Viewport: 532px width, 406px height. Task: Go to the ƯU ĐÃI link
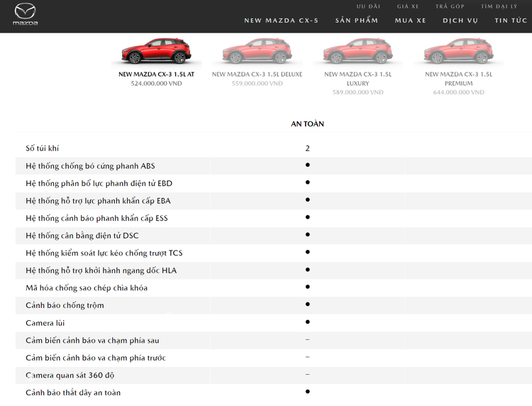click(x=368, y=6)
